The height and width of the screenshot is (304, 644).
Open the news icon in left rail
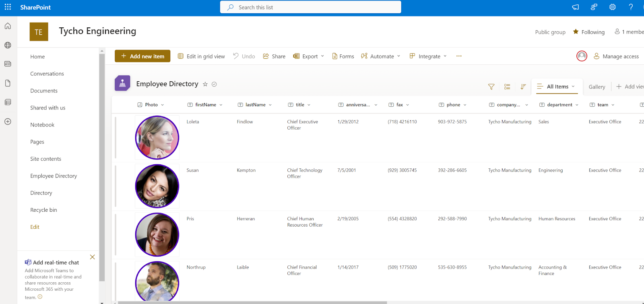click(8, 64)
